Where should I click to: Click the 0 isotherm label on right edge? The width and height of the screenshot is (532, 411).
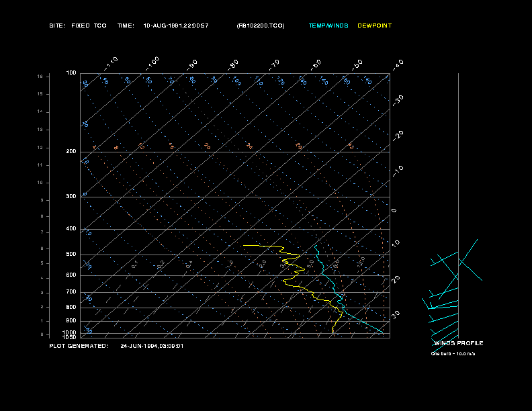click(394, 211)
